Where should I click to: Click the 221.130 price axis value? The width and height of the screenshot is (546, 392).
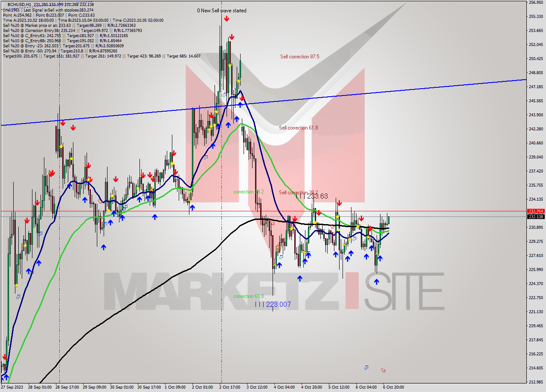click(x=536, y=312)
